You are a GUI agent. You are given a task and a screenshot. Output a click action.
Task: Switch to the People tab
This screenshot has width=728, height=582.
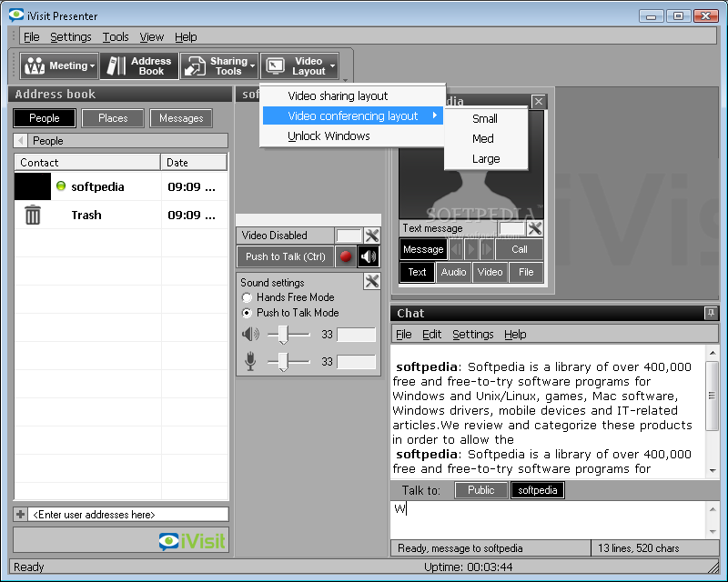pyautogui.click(x=45, y=118)
